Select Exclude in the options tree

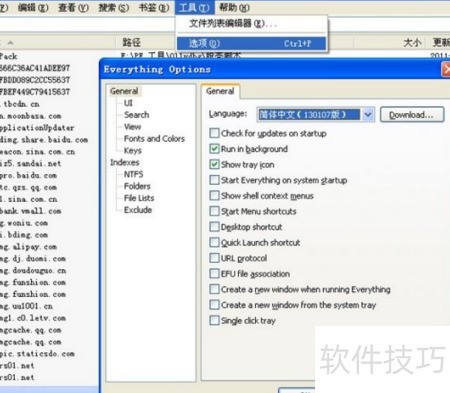pos(138,210)
